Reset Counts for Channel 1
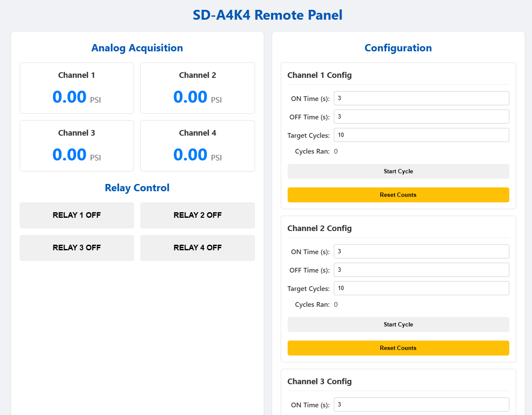The image size is (532, 415). pyautogui.click(x=398, y=195)
